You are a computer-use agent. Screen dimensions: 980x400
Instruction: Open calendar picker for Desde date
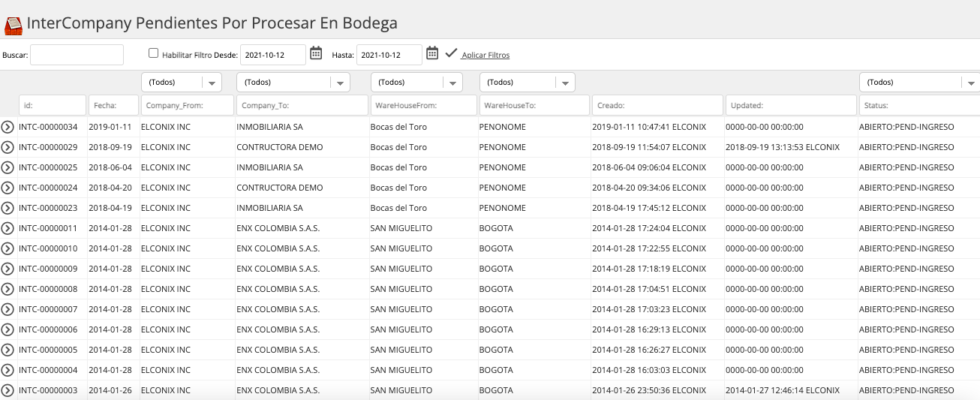[316, 53]
